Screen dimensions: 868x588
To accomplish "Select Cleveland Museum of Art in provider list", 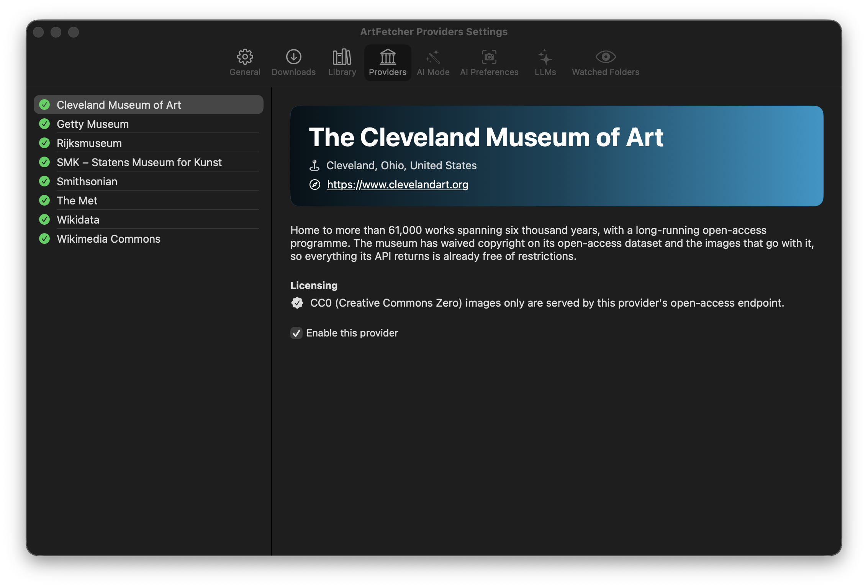I will 149,105.
